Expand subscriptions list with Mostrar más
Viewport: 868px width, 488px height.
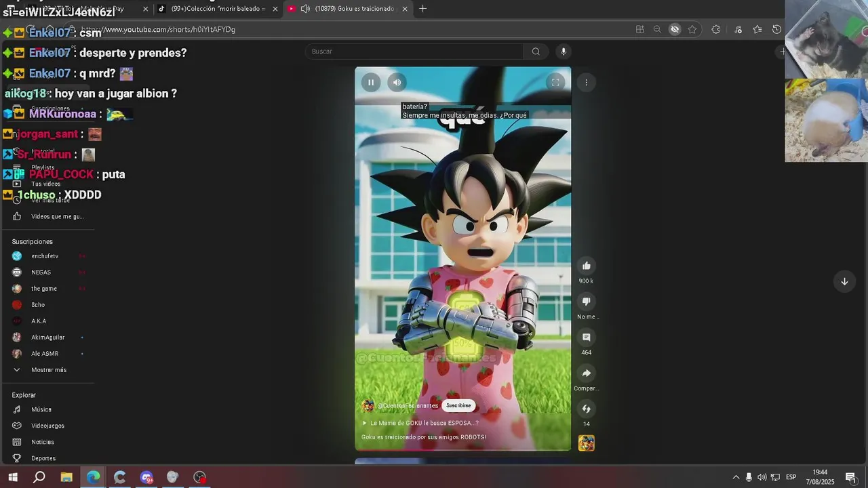47,370
